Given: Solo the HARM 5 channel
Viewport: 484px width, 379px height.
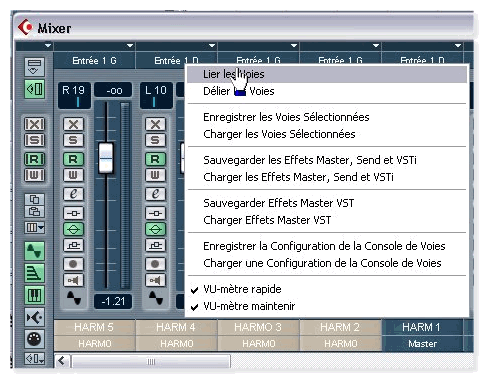Looking at the screenshot, I should point(73,140).
